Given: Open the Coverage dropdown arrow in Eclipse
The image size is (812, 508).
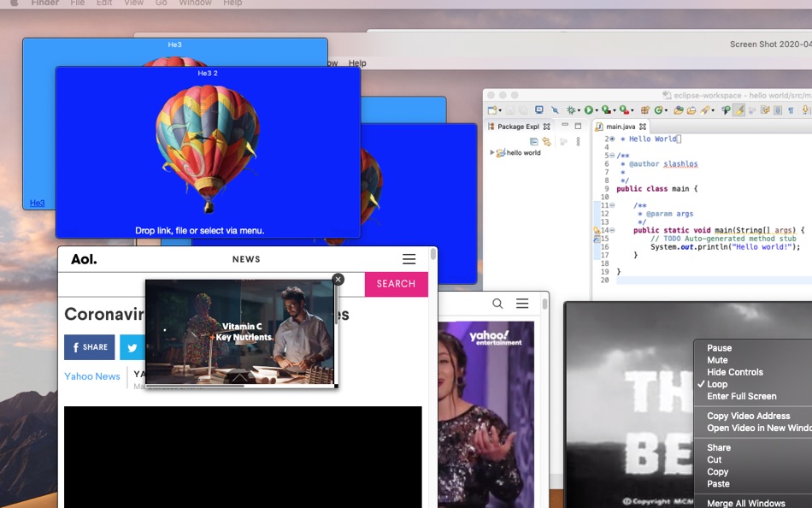Looking at the screenshot, I should (x=615, y=110).
